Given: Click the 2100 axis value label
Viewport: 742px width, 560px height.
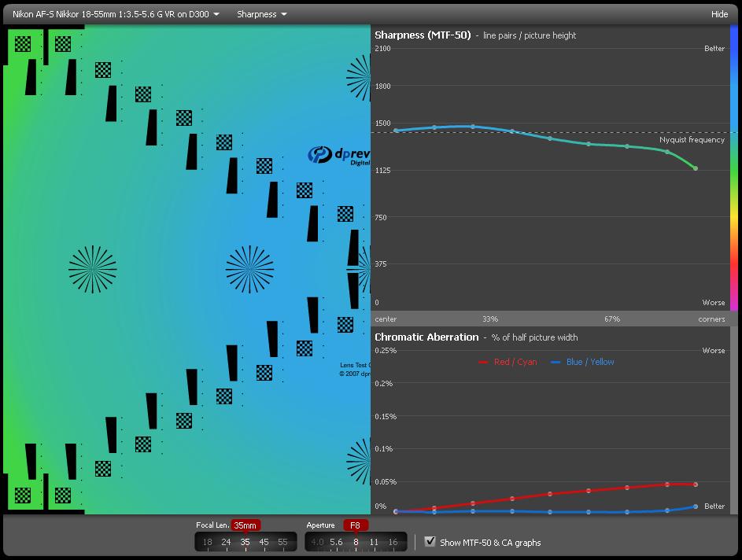Looking at the screenshot, I should click(382, 48).
